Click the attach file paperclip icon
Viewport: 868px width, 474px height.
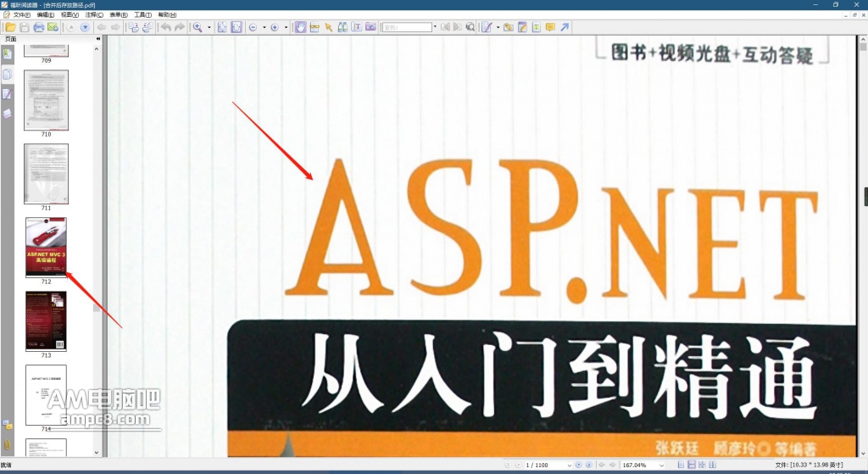coord(509,27)
